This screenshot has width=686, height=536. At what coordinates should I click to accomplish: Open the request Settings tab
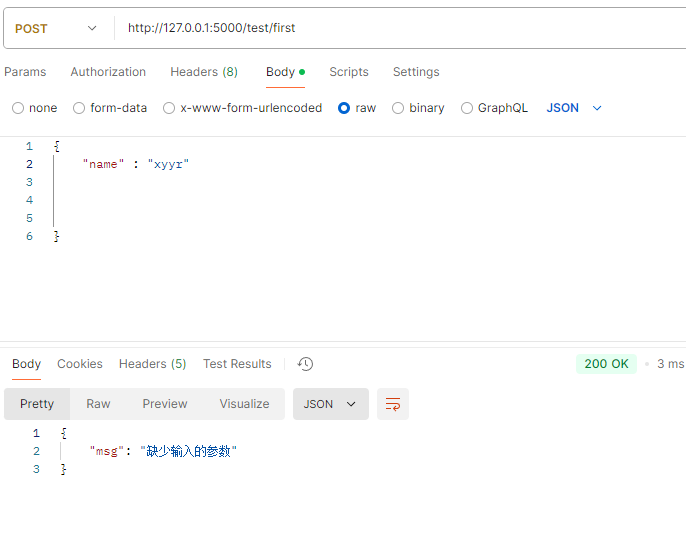(x=416, y=72)
